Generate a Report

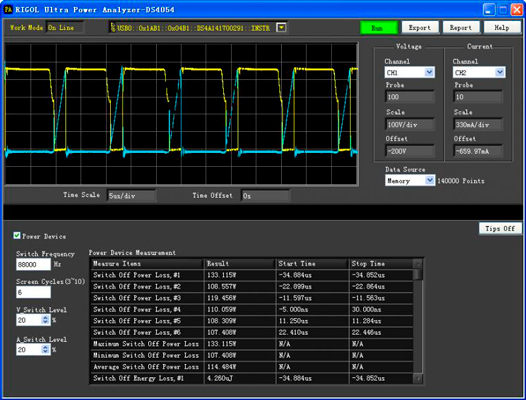point(461,28)
